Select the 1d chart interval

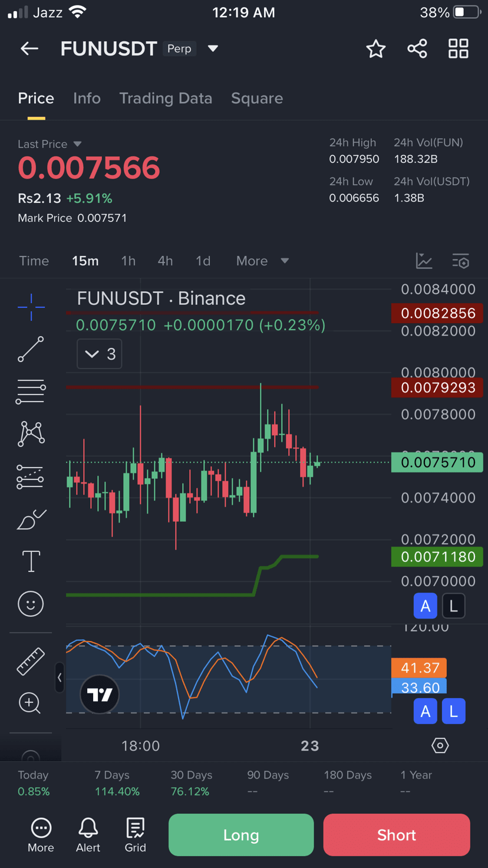[203, 261]
